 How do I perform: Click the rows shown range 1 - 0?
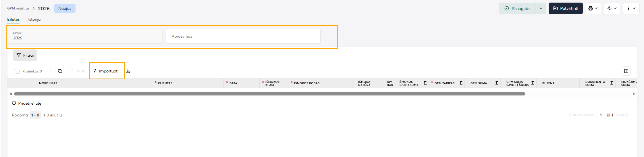(x=35, y=115)
